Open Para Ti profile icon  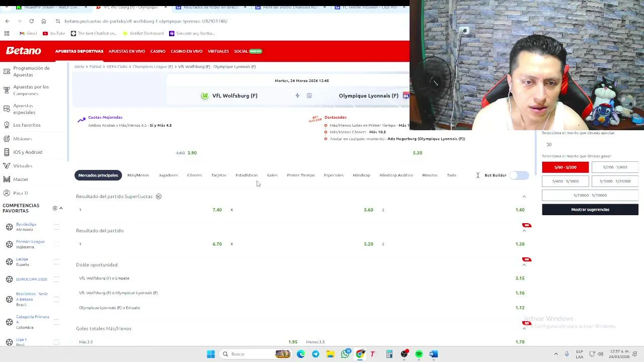point(7,193)
